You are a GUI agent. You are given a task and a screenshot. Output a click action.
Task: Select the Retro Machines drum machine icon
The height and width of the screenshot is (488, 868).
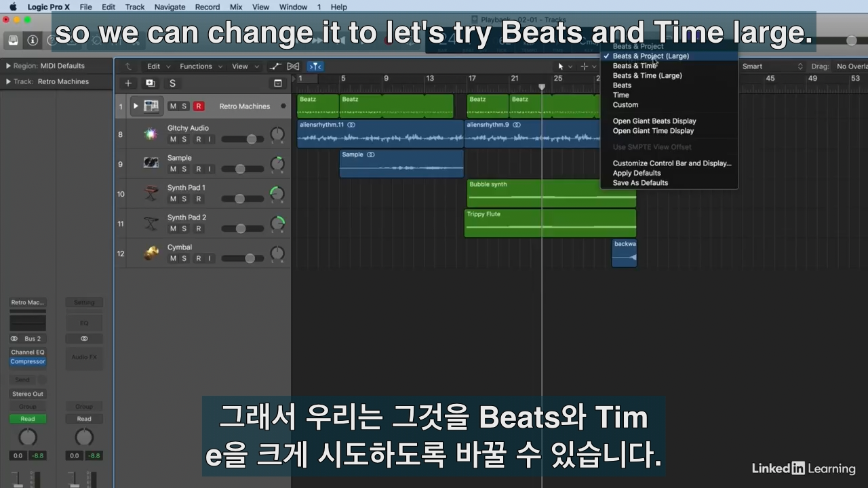coord(151,106)
